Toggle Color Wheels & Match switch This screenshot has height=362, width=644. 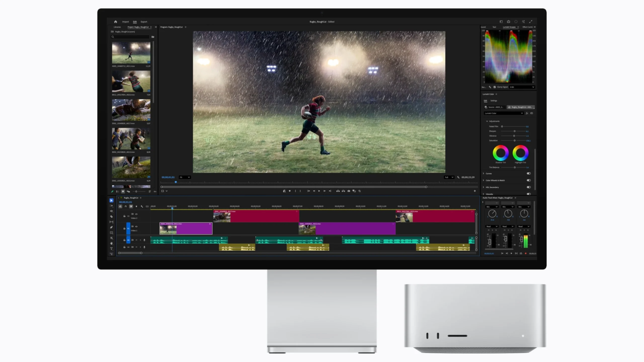[x=529, y=180]
